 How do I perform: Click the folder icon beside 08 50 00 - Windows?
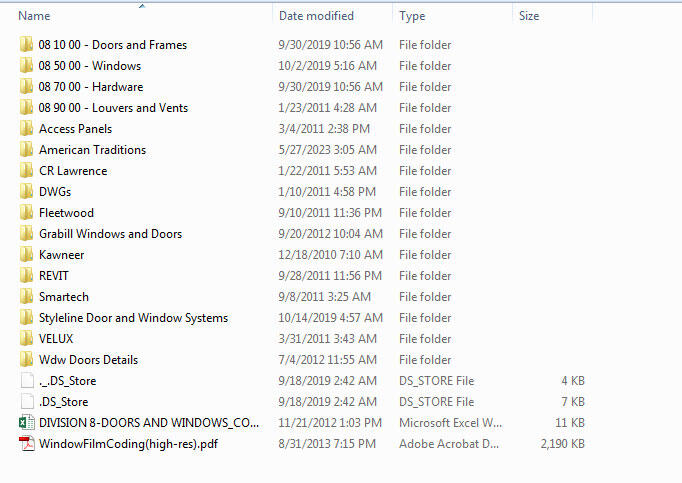(x=27, y=65)
